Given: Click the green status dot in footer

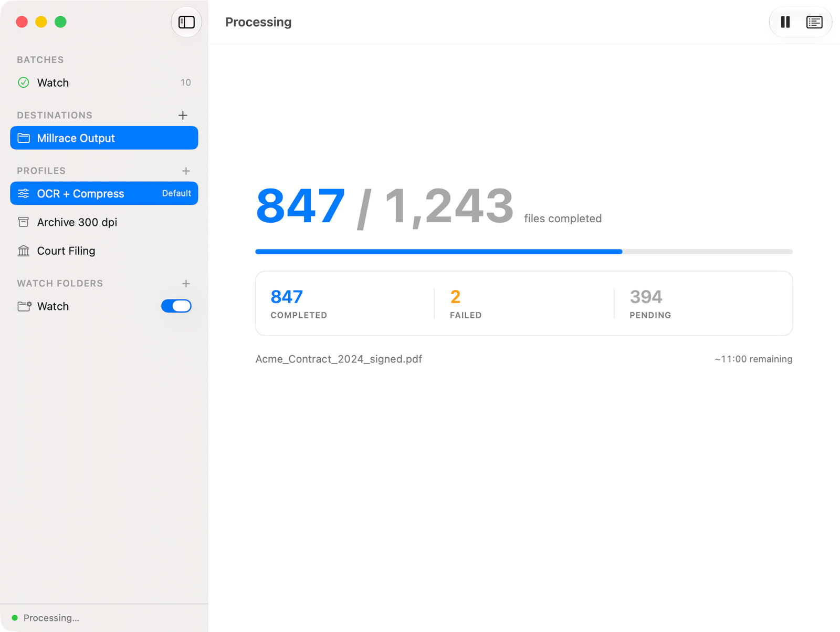Looking at the screenshot, I should (x=15, y=618).
